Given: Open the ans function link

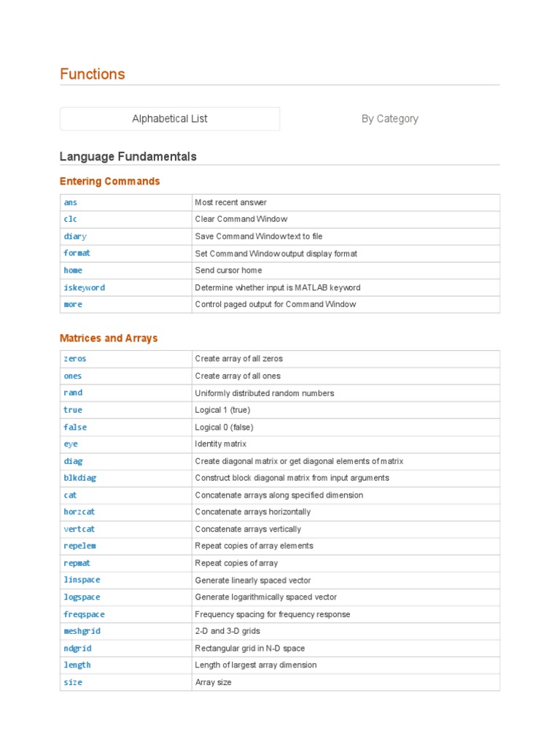Looking at the screenshot, I should pyautogui.click(x=70, y=202).
